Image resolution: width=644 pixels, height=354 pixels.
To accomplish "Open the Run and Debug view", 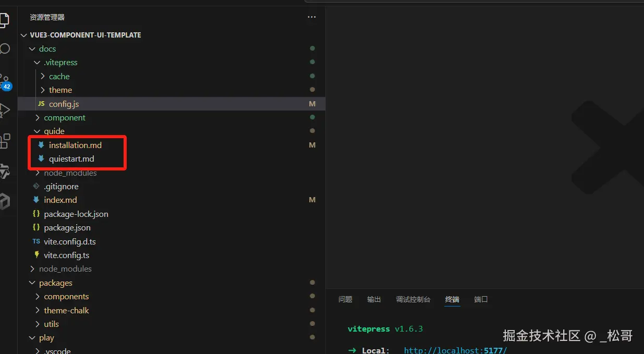I will [x=4, y=110].
